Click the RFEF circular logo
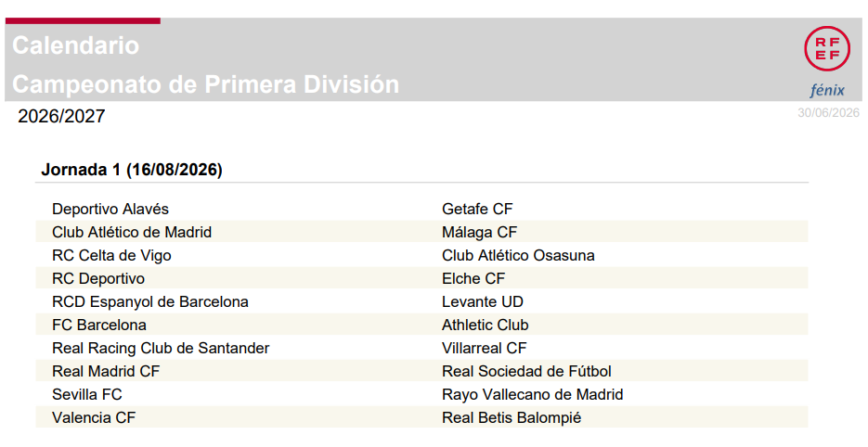 pyautogui.click(x=827, y=48)
